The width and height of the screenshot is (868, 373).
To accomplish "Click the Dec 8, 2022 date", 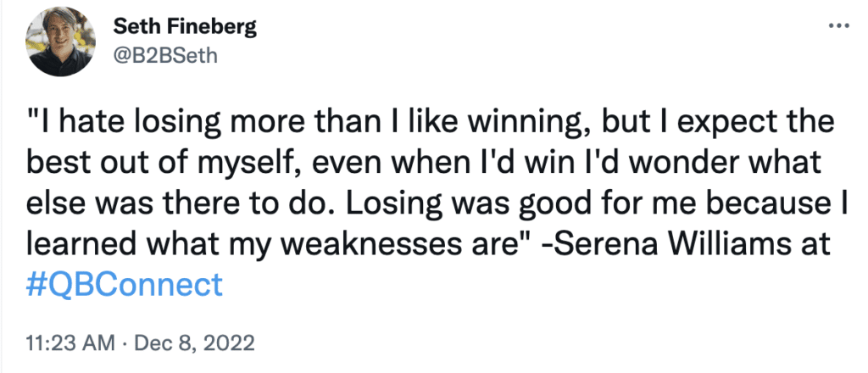I will pos(194,343).
